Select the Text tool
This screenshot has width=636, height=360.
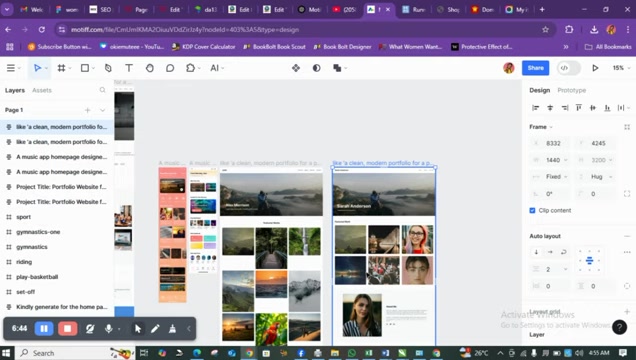pyautogui.click(x=129, y=68)
